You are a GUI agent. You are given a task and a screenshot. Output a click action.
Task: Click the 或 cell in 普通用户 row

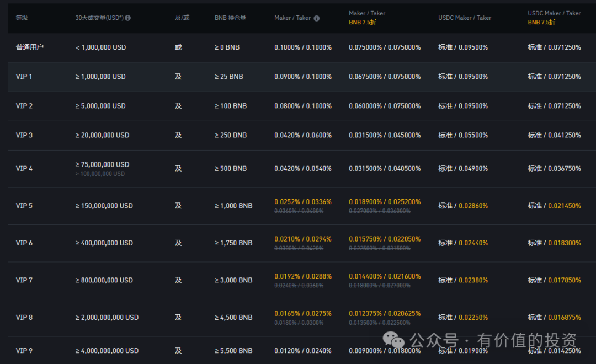click(x=178, y=47)
